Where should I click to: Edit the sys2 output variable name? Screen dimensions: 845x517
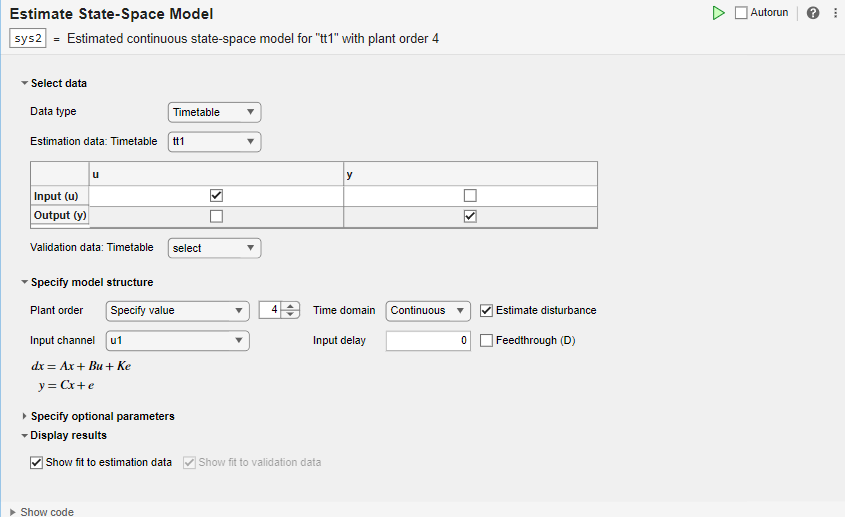point(27,39)
